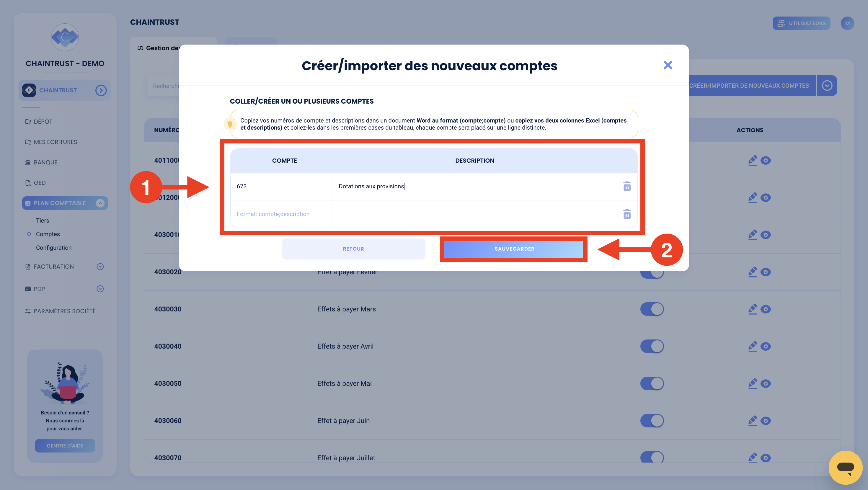Image resolution: width=868 pixels, height=490 pixels.
Task: Toggle the switch for account 4030040
Action: tap(652, 346)
